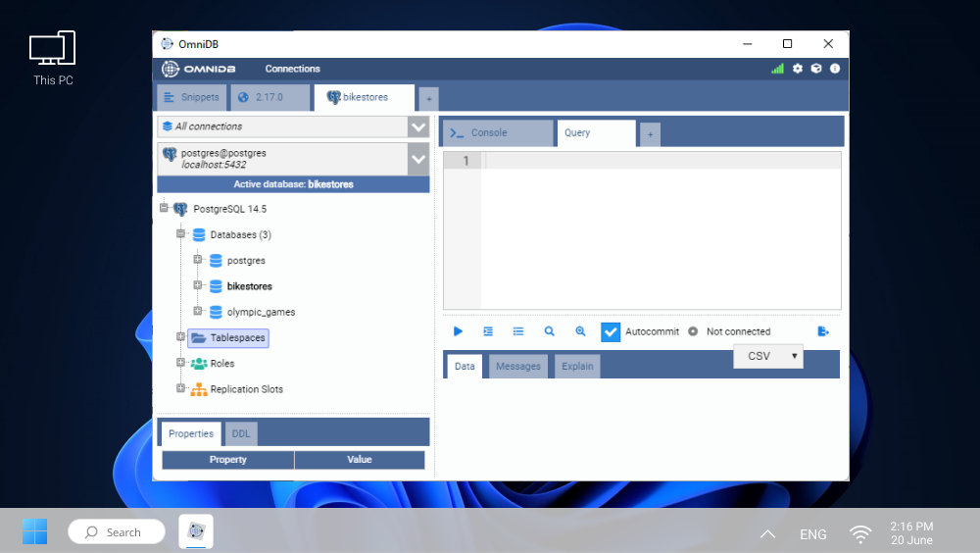Viewport: 980px width, 553px height.
Task: Switch to the Snippets tab
Action: click(191, 98)
